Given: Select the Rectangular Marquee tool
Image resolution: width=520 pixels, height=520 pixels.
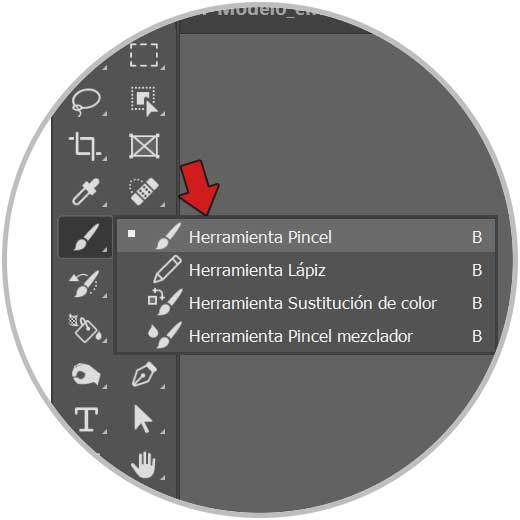Looking at the screenshot, I should pyautogui.click(x=144, y=55).
